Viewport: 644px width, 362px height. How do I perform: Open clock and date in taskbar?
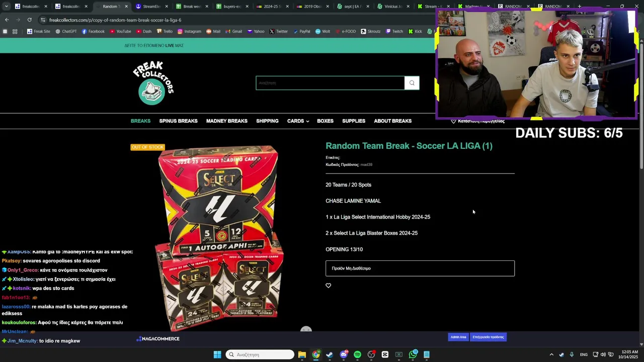[x=629, y=354]
